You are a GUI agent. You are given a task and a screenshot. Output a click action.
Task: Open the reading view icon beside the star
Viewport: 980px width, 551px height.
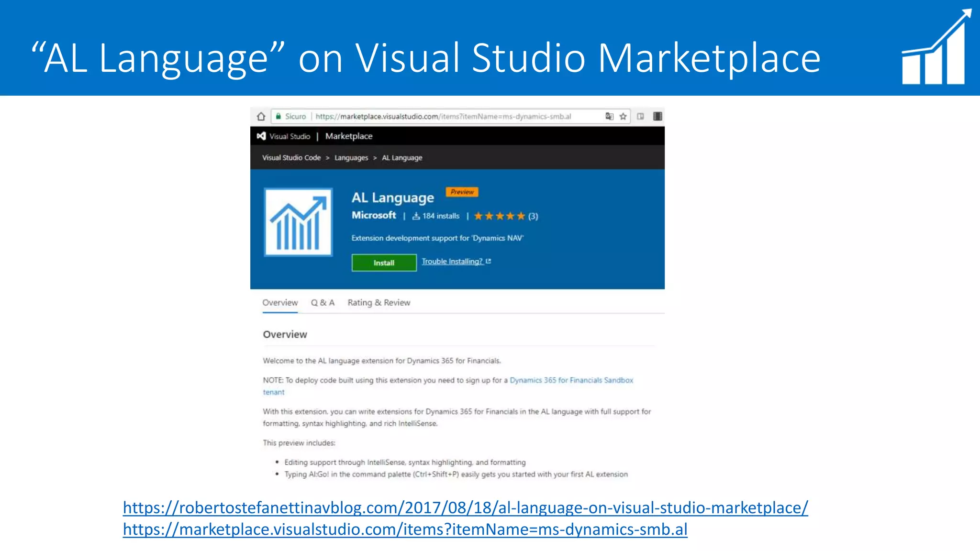coord(640,116)
